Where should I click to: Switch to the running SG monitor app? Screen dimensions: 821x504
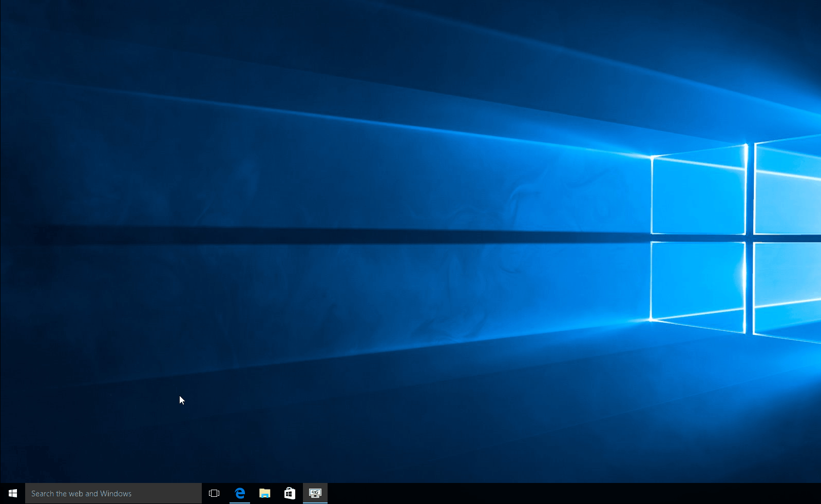[315, 493]
